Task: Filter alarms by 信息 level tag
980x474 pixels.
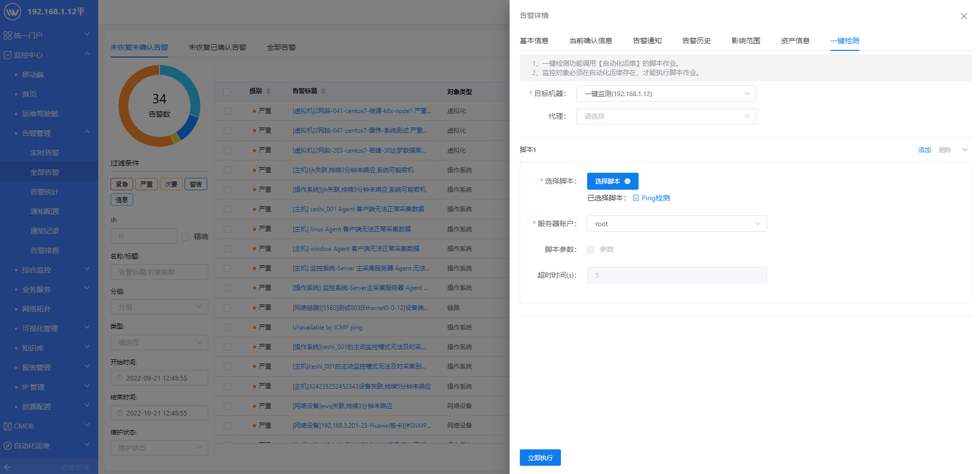Action: (122, 199)
